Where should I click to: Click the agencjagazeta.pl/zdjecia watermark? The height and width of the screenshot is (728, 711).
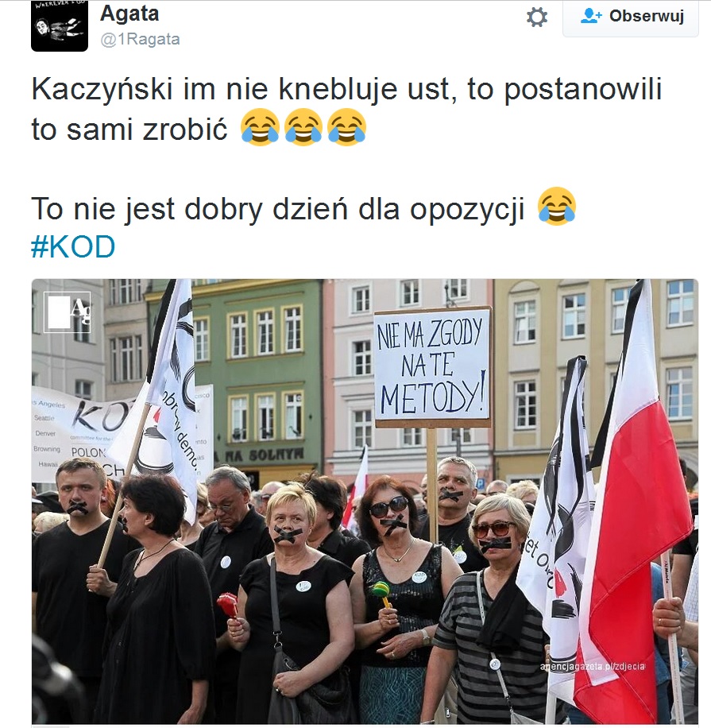[593, 666]
